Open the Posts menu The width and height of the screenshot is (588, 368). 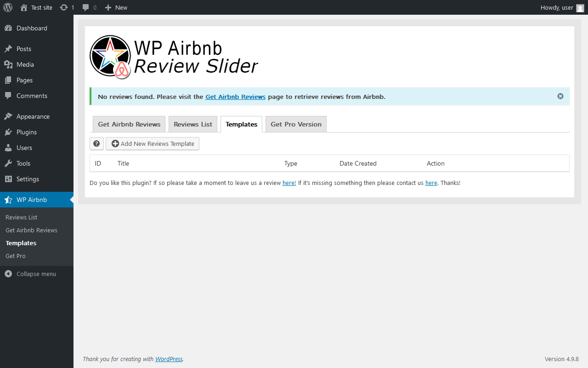click(37, 49)
